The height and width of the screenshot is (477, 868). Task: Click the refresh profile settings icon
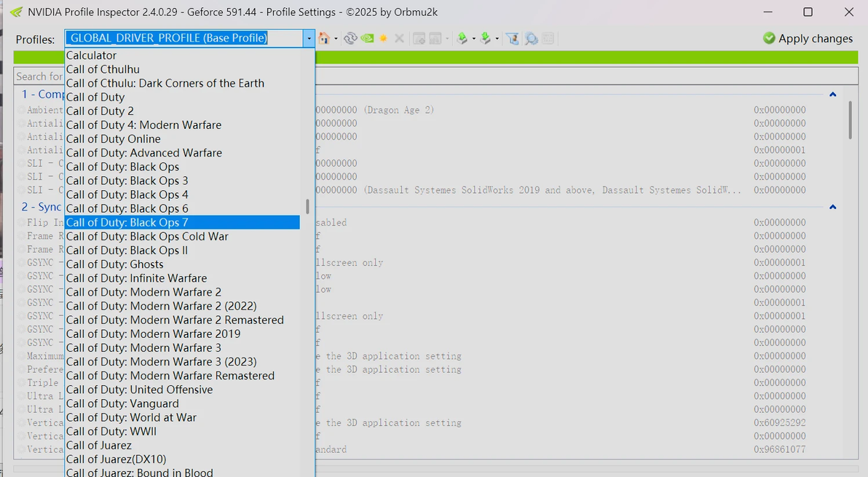pos(350,38)
